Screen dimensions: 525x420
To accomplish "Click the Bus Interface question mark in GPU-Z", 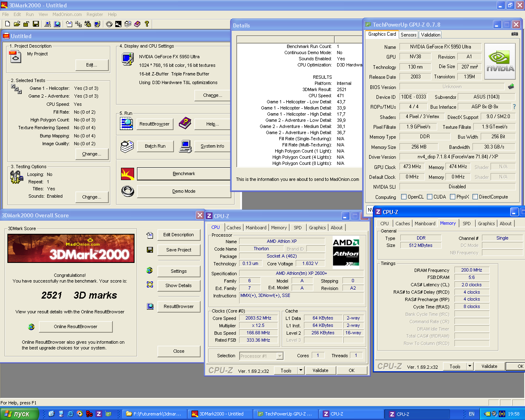I will tap(514, 107).
